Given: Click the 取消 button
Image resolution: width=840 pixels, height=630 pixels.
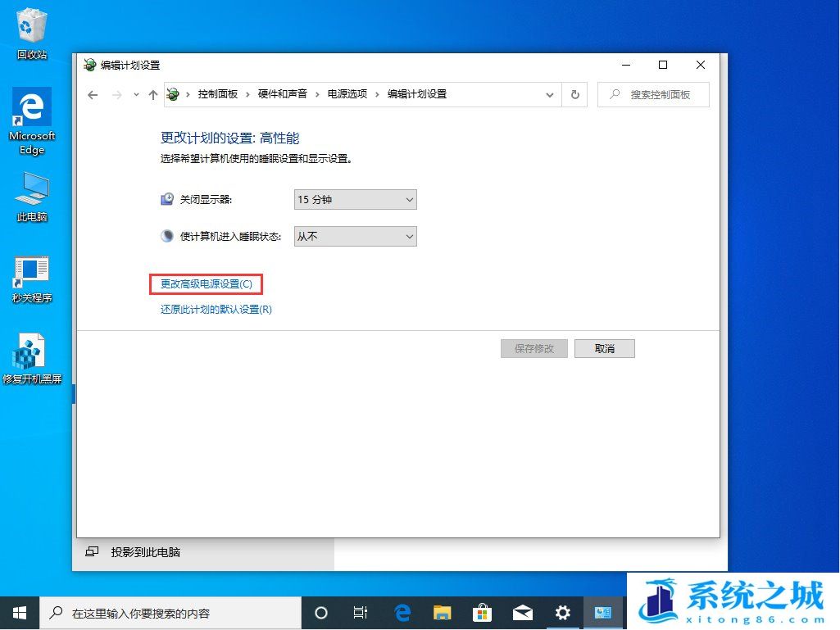Looking at the screenshot, I should [604, 348].
